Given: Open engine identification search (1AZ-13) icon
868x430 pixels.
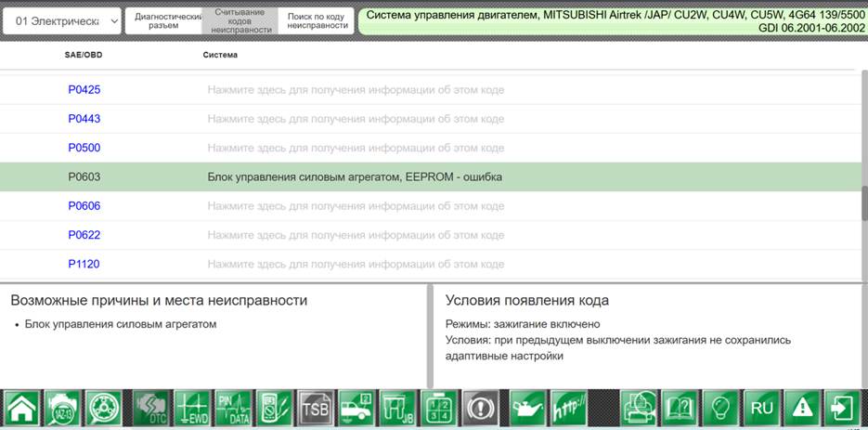Looking at the screenshot, I should pos(62,409).
